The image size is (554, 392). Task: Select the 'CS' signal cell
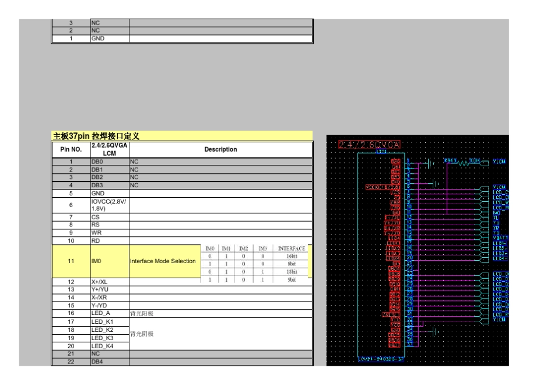point(110,217)
